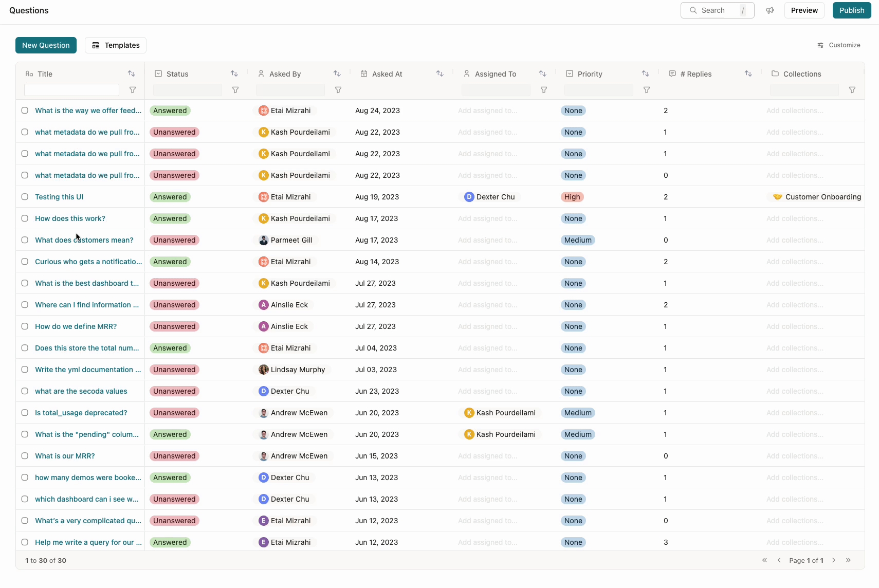Click the filter funnel under Priority column
The height and width of the screenshot is (588, 879).
[647, 90]
